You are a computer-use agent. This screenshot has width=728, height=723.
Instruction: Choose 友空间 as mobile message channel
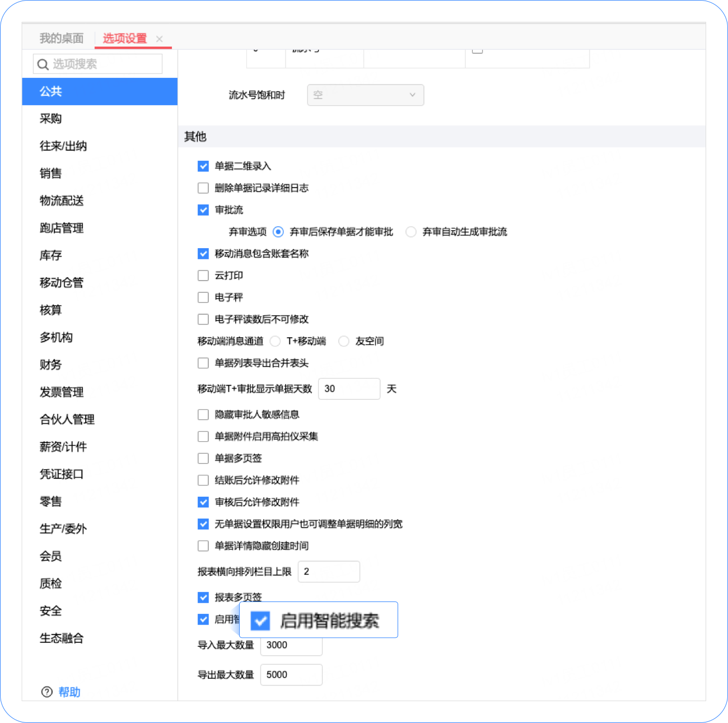click(344, 341)
